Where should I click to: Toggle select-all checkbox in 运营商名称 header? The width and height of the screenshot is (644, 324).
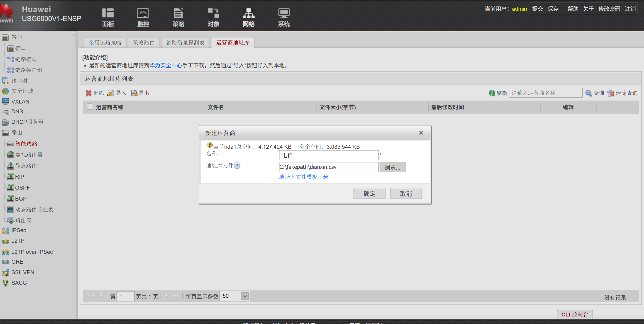click(x=90, y=106)
